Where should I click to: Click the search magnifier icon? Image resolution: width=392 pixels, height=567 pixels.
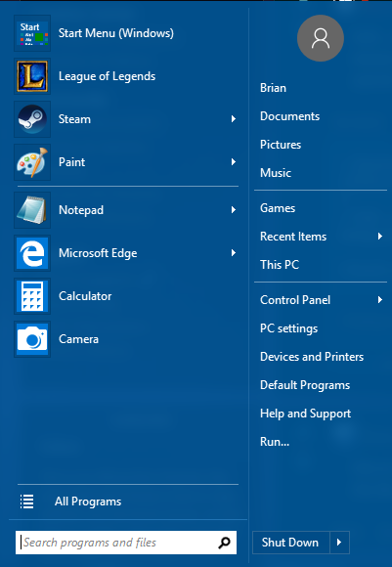pyautogui.click(x=224, y=542)
